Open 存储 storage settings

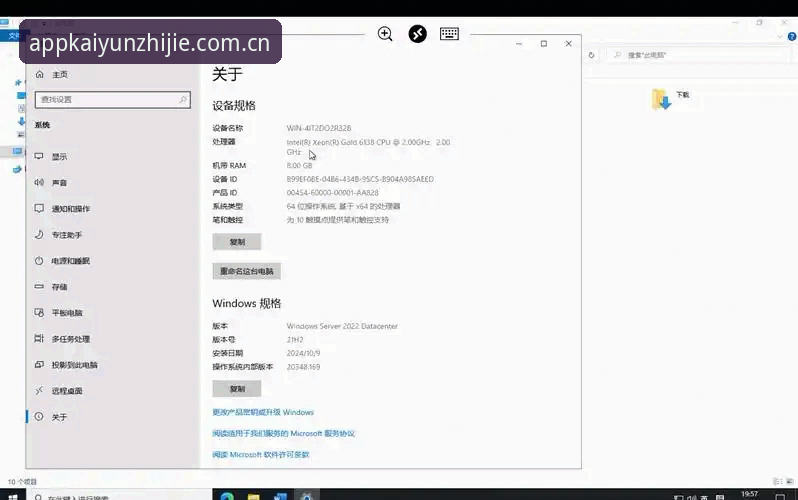(x=50, y=287)
